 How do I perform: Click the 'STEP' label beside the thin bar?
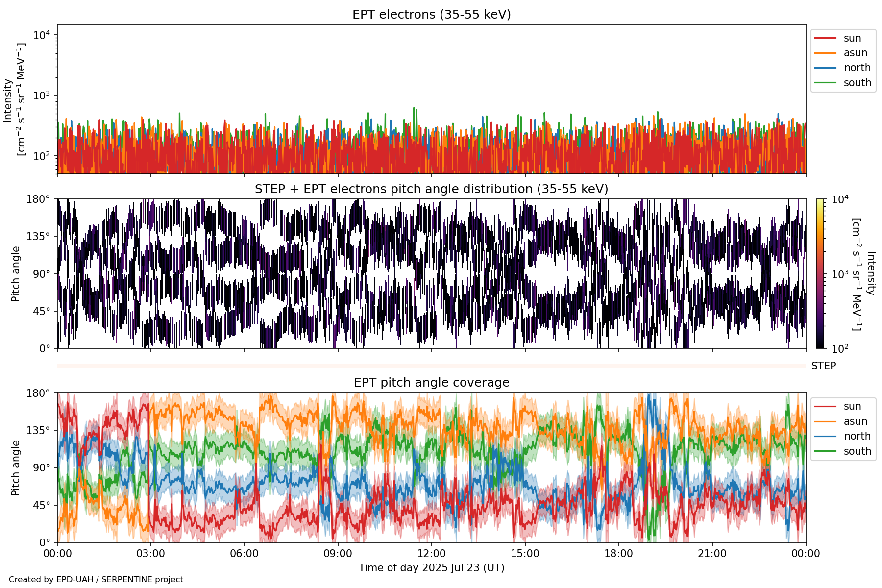tap(823, 366)
